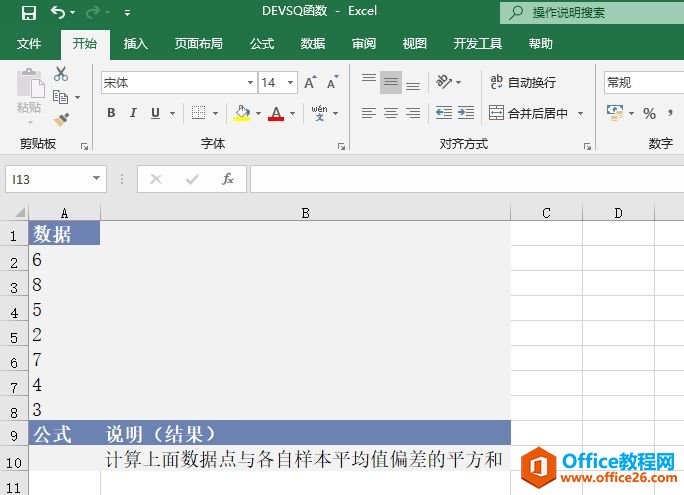Switch to the 数据 tab
This screenshot has height=495, width=684.
pos(313,44)
